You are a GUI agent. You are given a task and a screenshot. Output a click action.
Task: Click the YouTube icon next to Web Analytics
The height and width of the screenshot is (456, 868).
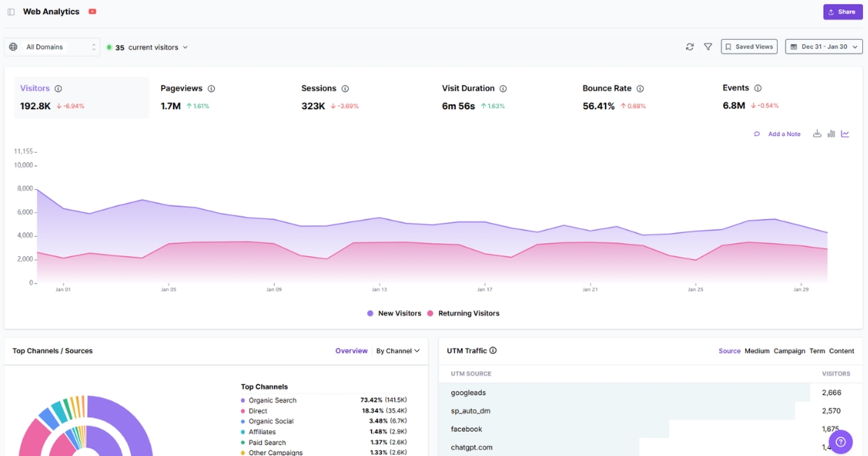[91, 11]
